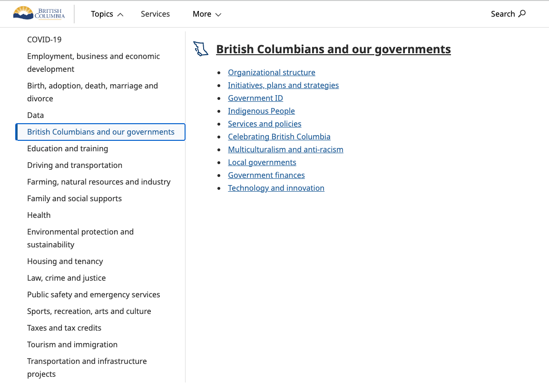Select Health from the topics list

[39, 215]
